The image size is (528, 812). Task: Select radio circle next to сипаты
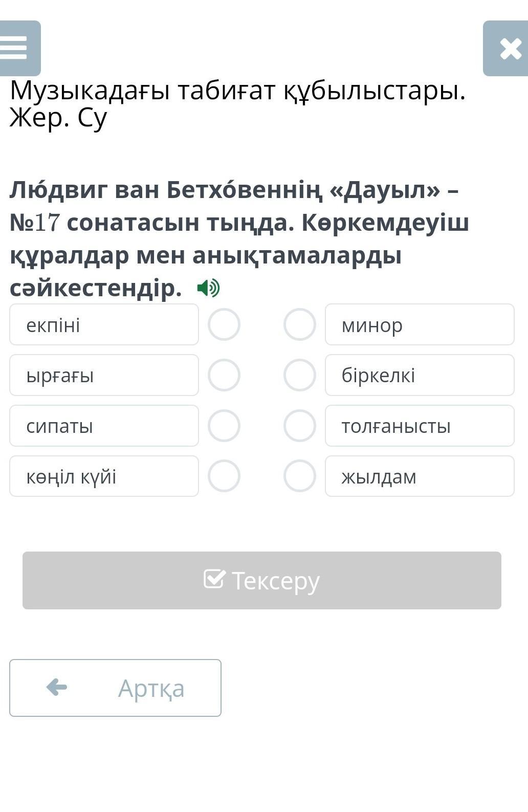pos(224,426)
